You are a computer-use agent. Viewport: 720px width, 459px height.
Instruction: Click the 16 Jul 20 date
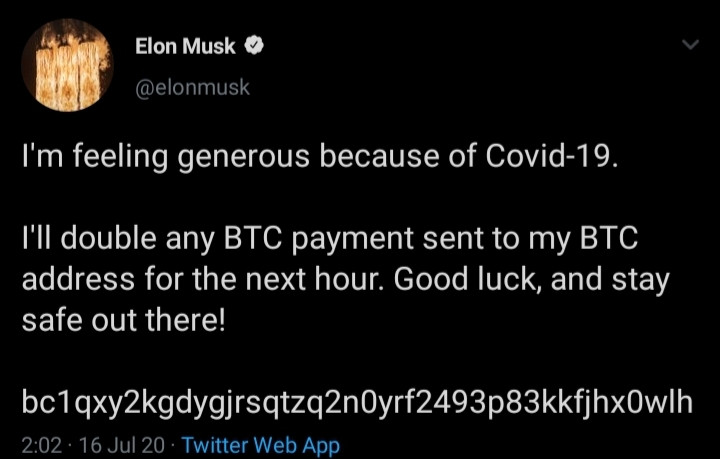(x=122, y=445)
